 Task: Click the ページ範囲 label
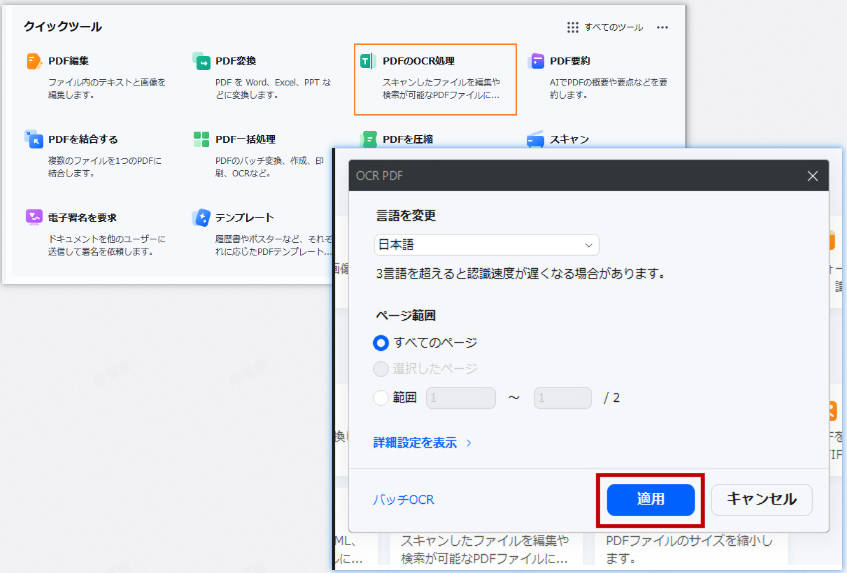point(406,315)
